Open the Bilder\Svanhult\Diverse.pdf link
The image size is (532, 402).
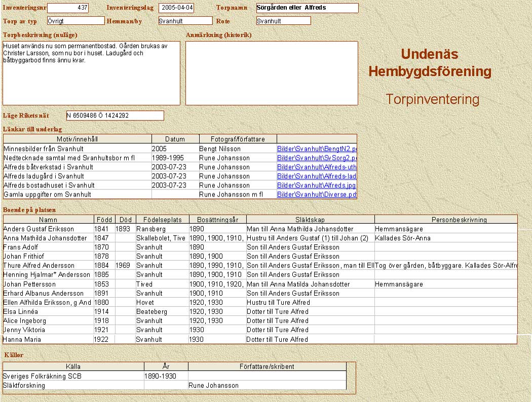coord(317,194)
